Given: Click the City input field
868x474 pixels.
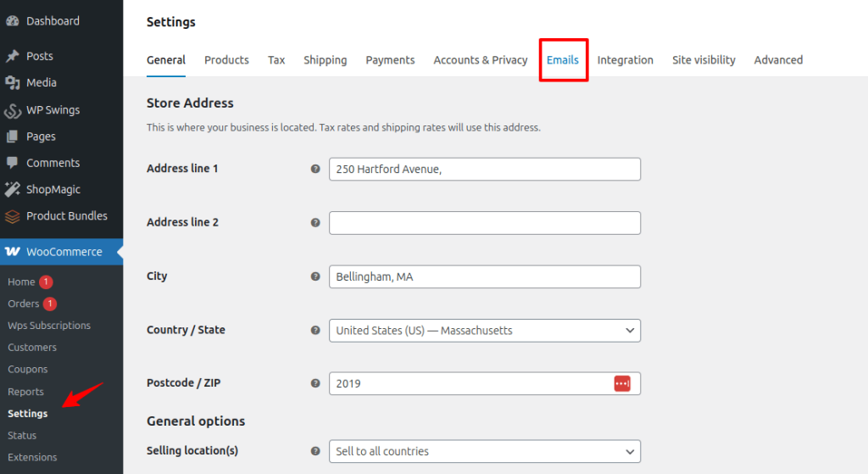Looking at the screenshot, I should click(x=484, y=276).
